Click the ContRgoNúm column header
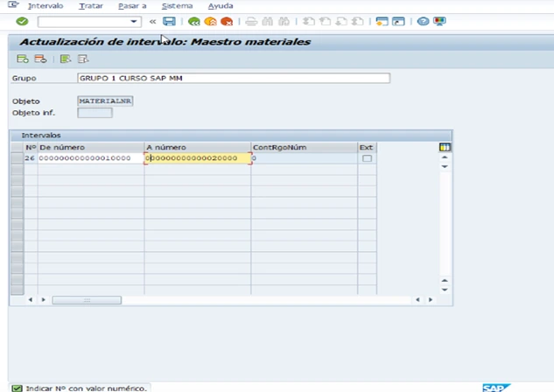This screenshot has width=554, height=392. (305, 147)
